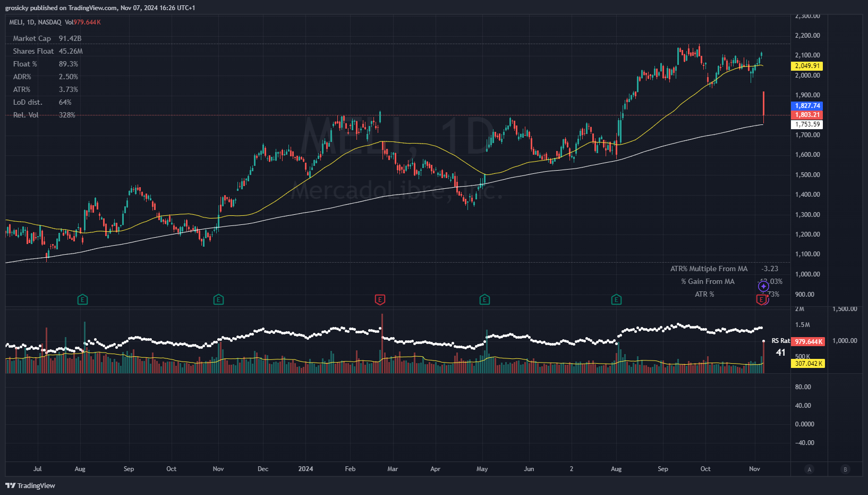The height and width of the screenshot is (495, 868).
Task: Select the red earnings marker before March 2024
Action: (380, 300)
